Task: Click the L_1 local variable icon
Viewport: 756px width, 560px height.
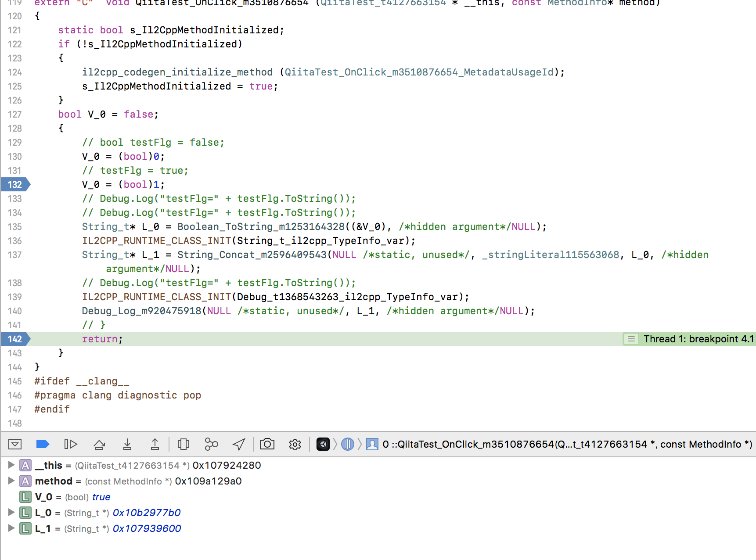Action: point(25,528)
